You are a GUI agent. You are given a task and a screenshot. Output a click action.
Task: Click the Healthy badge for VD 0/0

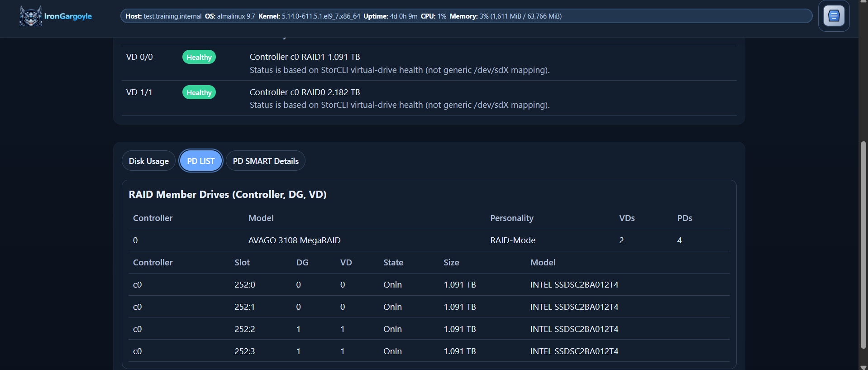point(199,57)
